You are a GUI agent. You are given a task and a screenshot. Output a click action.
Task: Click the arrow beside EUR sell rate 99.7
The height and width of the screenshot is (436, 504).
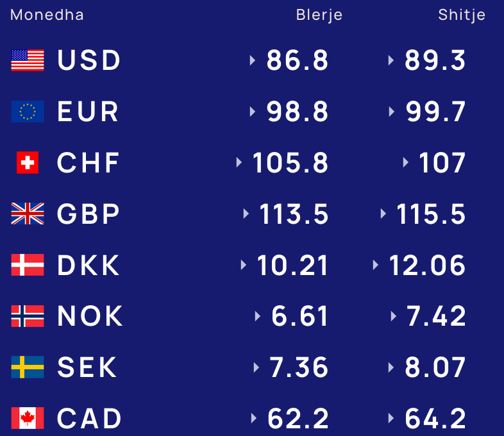tap(392, 112)
